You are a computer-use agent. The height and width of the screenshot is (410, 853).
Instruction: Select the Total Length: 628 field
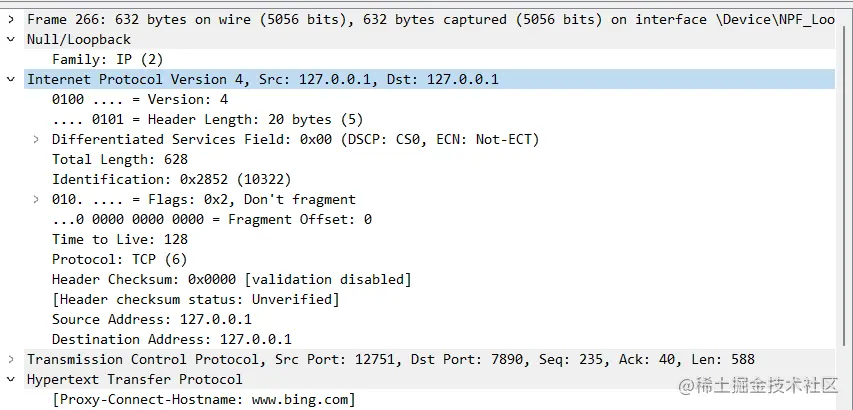click(x=120, y=160)
